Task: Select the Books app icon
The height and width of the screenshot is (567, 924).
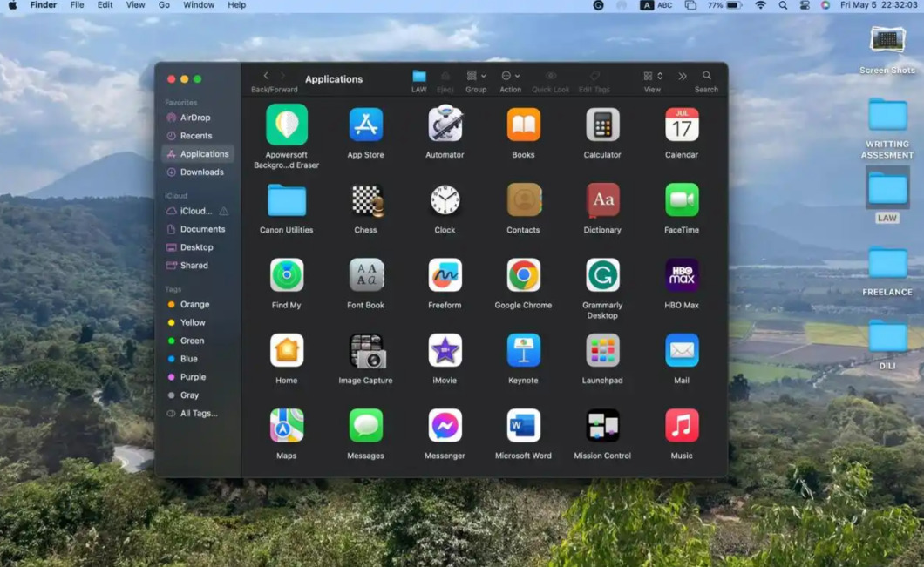Action: (523, 125)
